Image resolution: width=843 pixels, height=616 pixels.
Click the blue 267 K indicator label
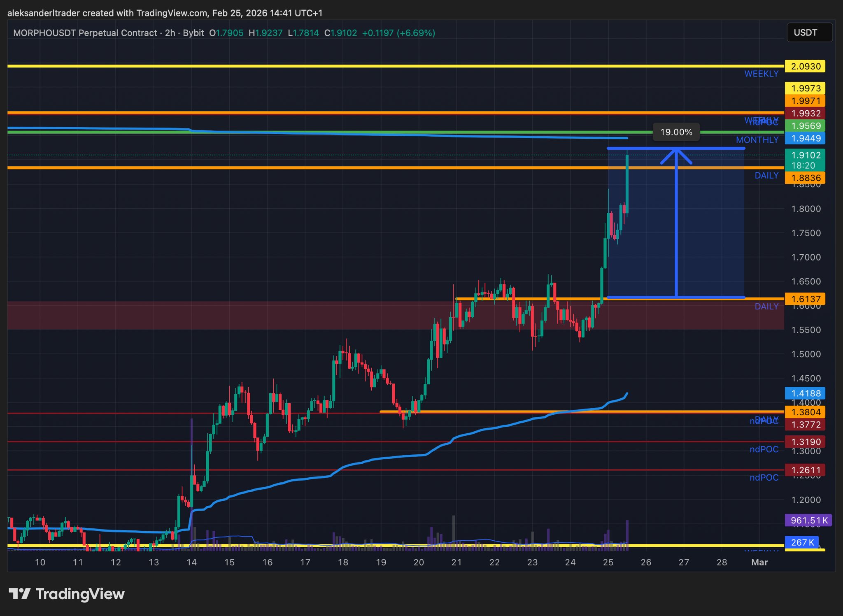tap(802, 542)
